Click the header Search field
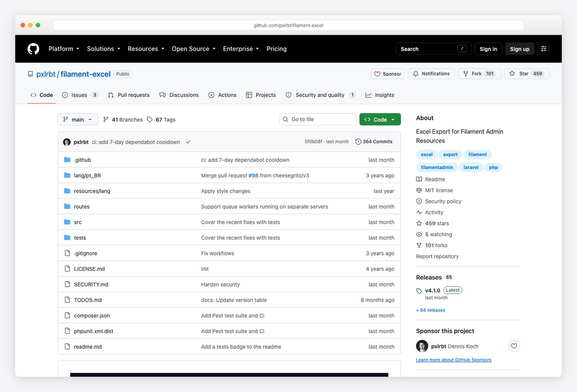This screenshot has width=577, height=392. (x=434, y=49)
